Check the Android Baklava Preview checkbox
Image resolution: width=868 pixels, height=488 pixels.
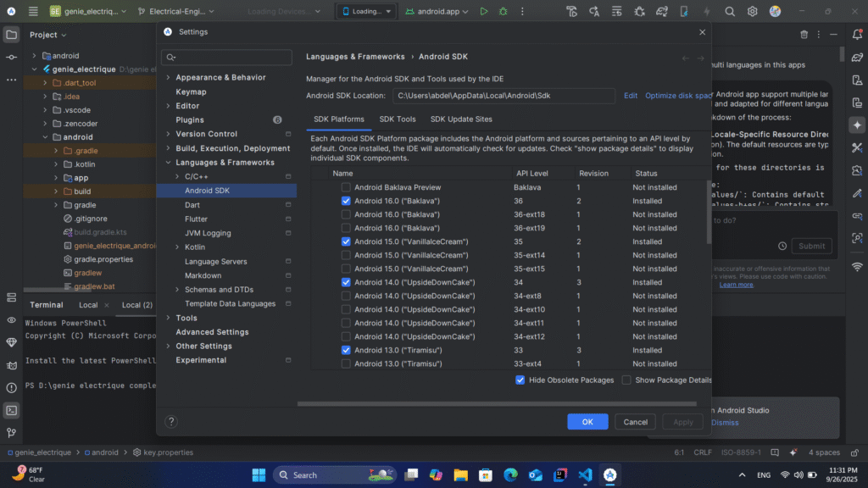click(x=346, y=187)
